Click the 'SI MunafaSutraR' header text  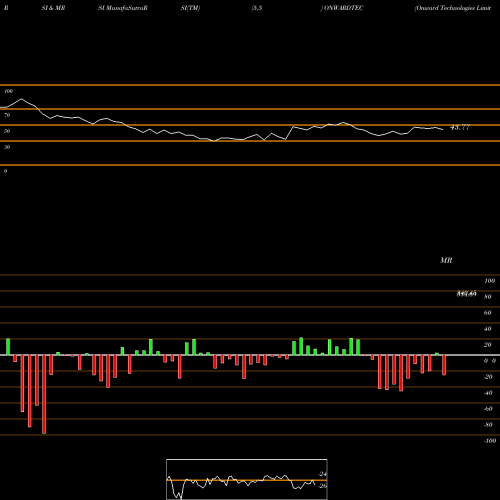(123, 8)
